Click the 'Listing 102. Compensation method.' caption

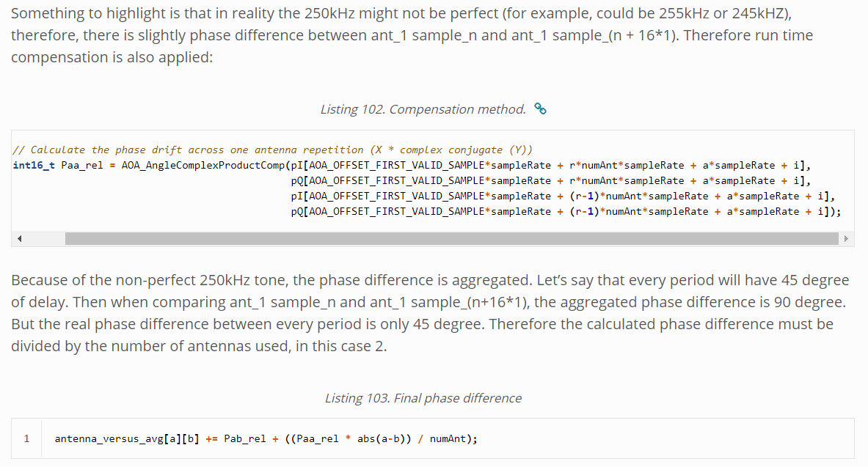click(x=423, y=109)
